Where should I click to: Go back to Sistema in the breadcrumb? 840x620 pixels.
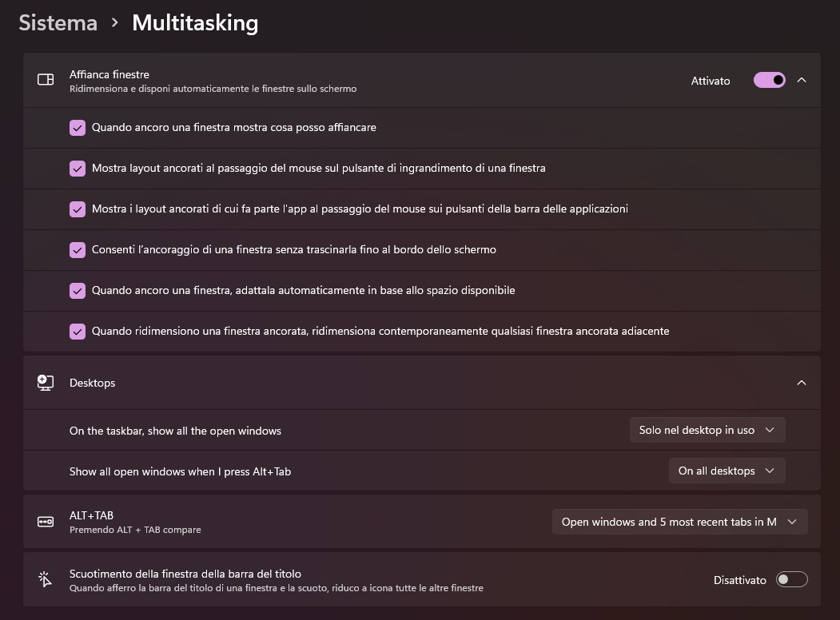[x=58, y=22]
